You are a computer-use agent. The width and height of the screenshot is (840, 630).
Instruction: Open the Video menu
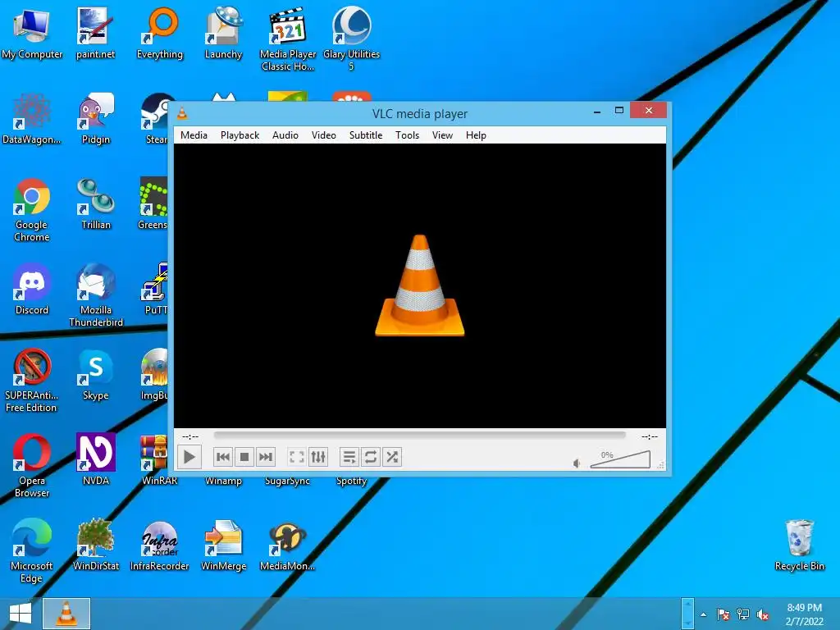[324, 135]
